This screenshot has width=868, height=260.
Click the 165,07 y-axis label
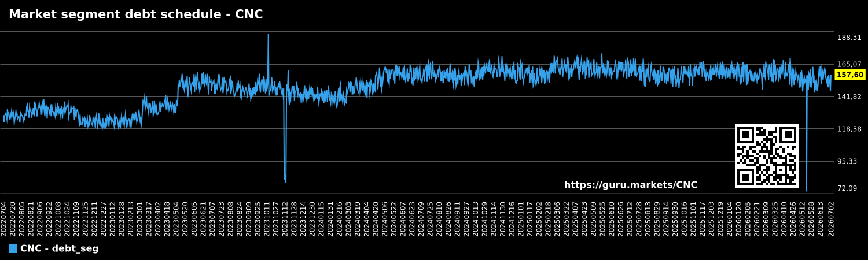point(849,64)
